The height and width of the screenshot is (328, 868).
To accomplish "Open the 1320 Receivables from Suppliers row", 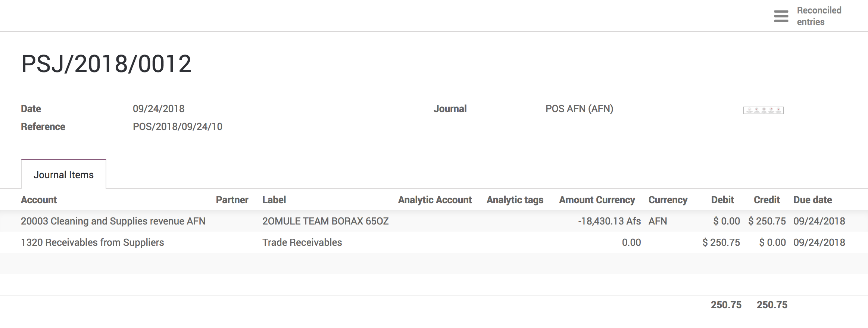I will [434, 242].
